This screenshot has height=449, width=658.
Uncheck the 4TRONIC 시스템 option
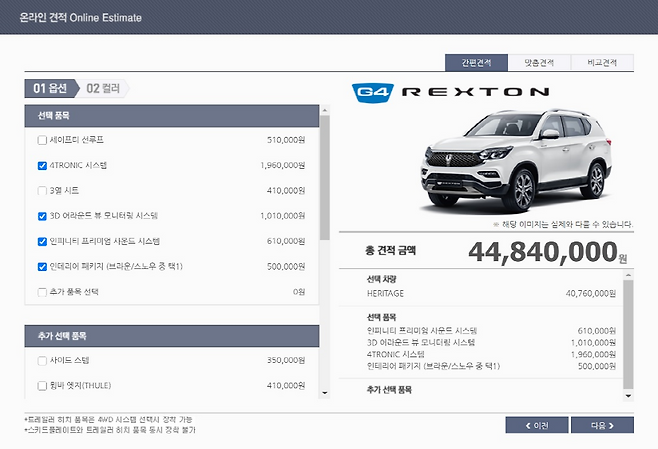(x=42, y=165)
